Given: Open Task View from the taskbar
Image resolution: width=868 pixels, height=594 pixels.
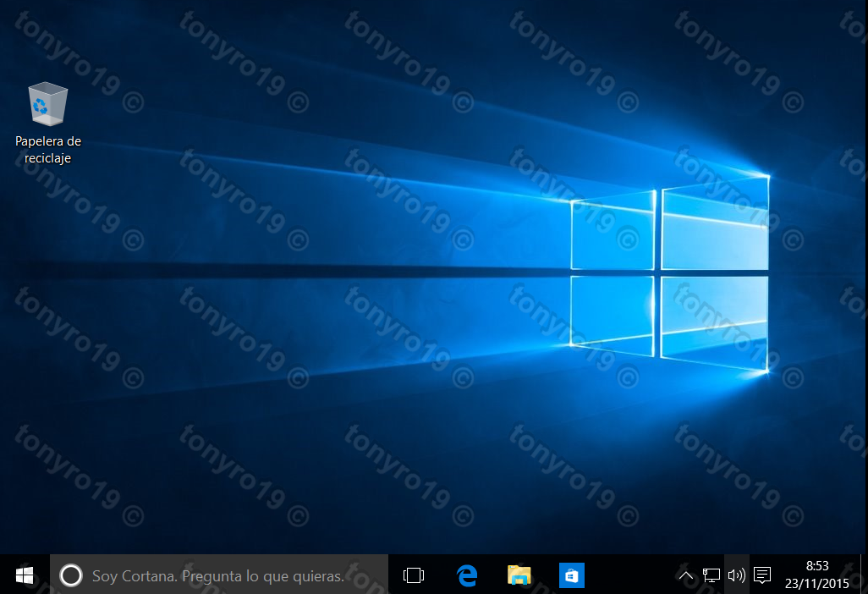Looking at the screenshot, I should [414, 575].
